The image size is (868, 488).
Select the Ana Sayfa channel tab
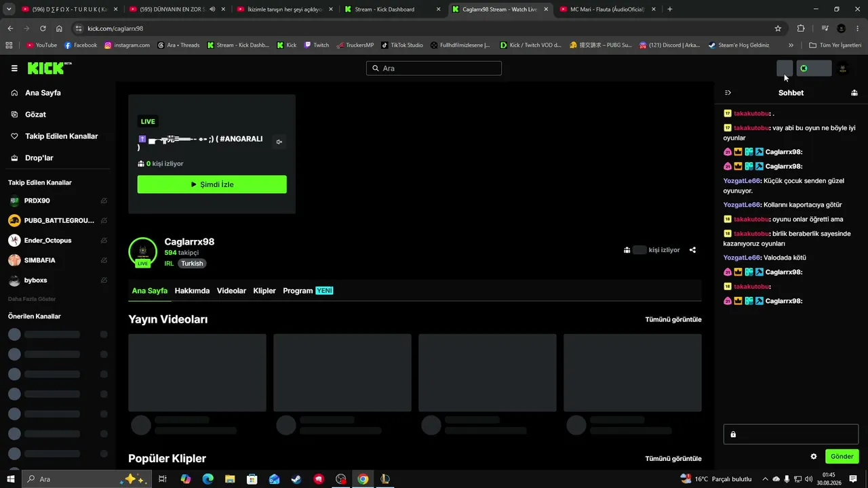pyautogui.click(x=150, y=291)
